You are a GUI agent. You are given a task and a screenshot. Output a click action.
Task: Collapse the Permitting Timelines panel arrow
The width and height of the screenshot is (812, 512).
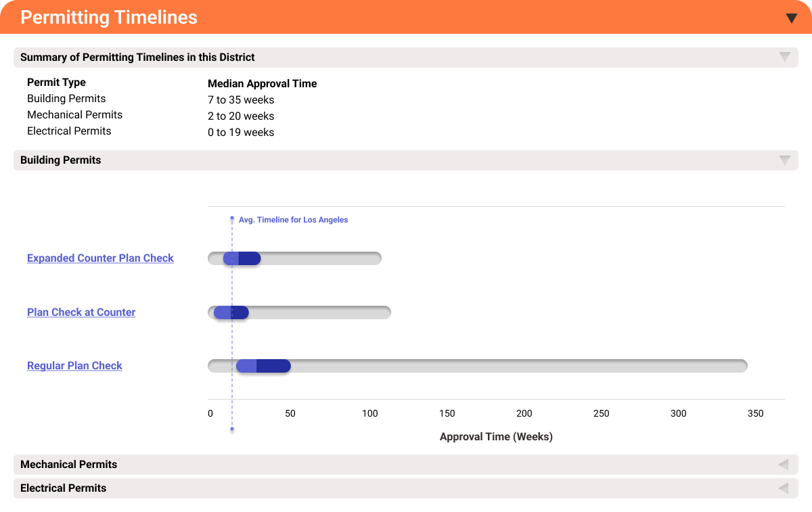coord(791,18)
